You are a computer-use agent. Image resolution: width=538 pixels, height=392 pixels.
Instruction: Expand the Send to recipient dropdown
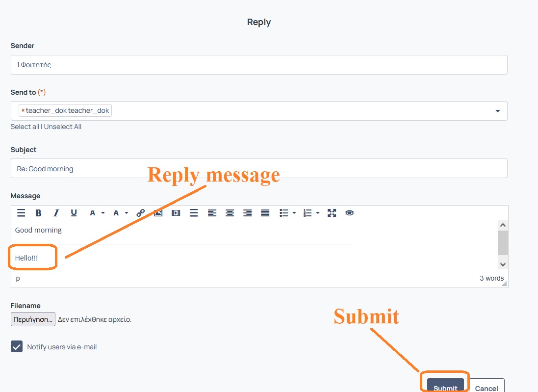tap(498, 111)
